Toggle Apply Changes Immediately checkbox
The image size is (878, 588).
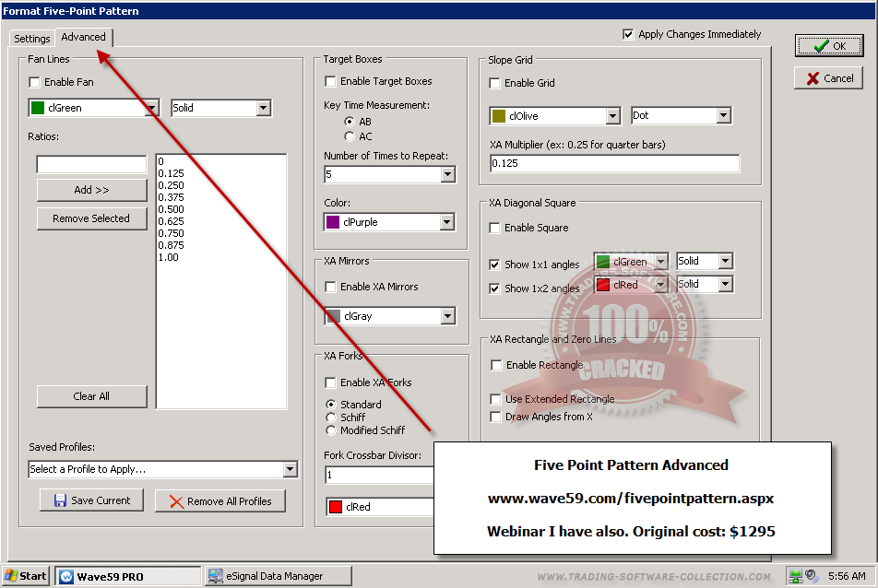click(x=629, y=34)
